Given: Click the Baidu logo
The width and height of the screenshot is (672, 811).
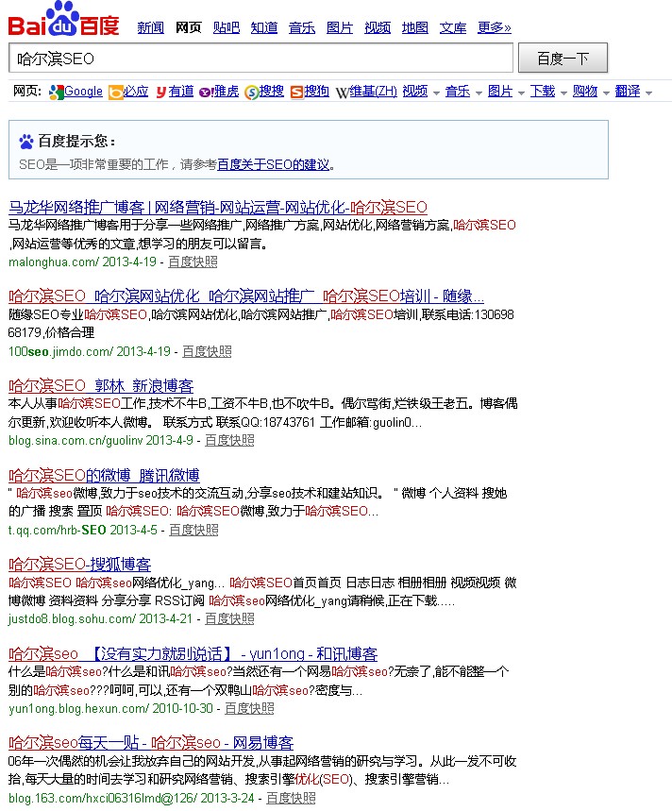Looking at the screenshot, I should point(63,19).
